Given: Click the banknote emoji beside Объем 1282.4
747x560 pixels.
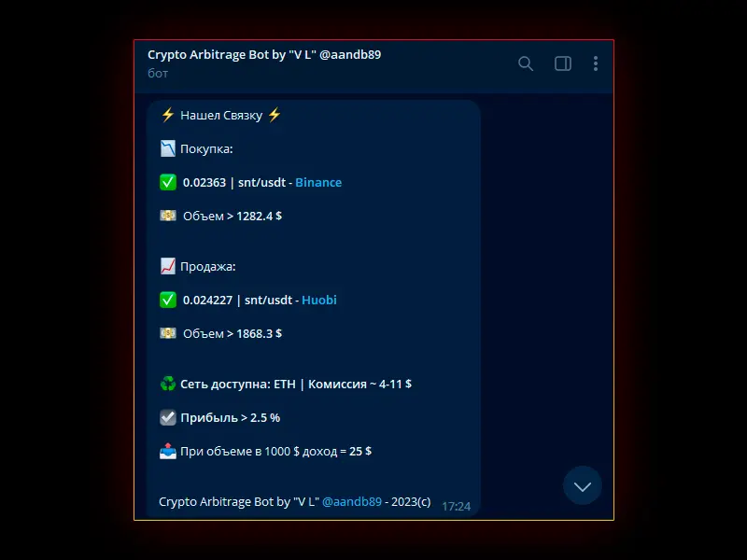Looking at the screenshot, I should click(168, 216).
